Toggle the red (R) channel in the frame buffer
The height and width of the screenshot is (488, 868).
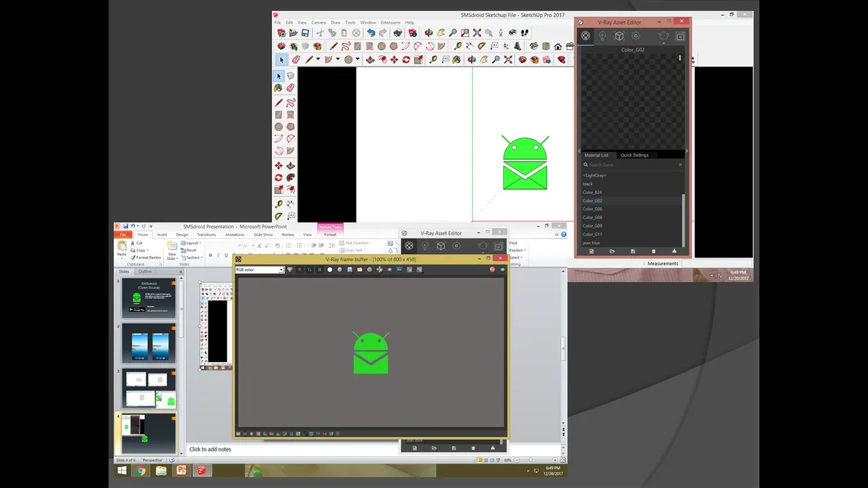(x=300, y=270)
